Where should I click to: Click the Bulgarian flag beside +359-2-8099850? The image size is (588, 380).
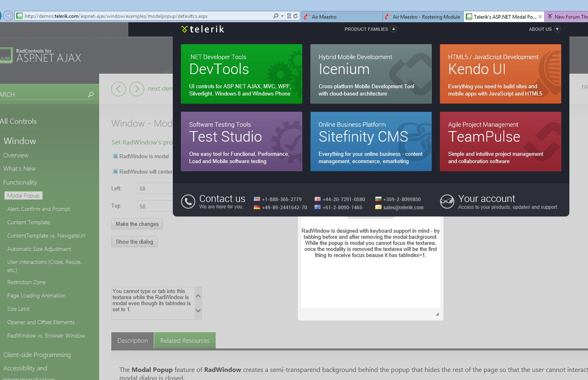click(x=378, y=199)
